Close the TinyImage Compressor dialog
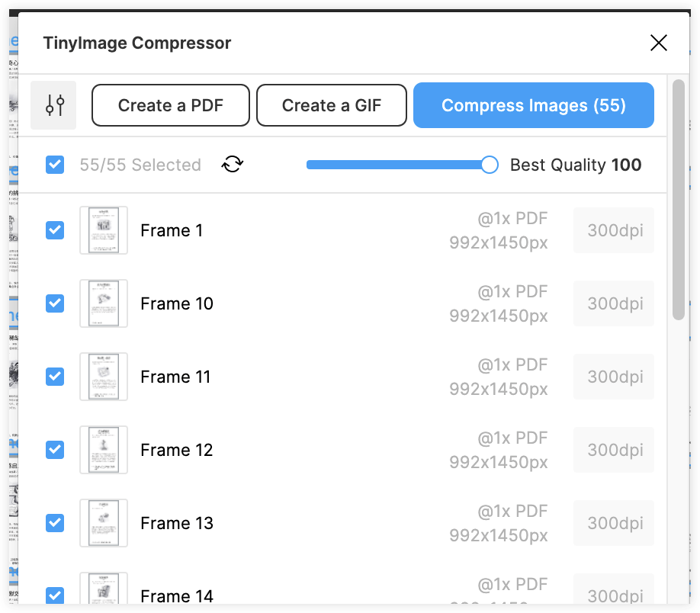 tap(659, 43)
